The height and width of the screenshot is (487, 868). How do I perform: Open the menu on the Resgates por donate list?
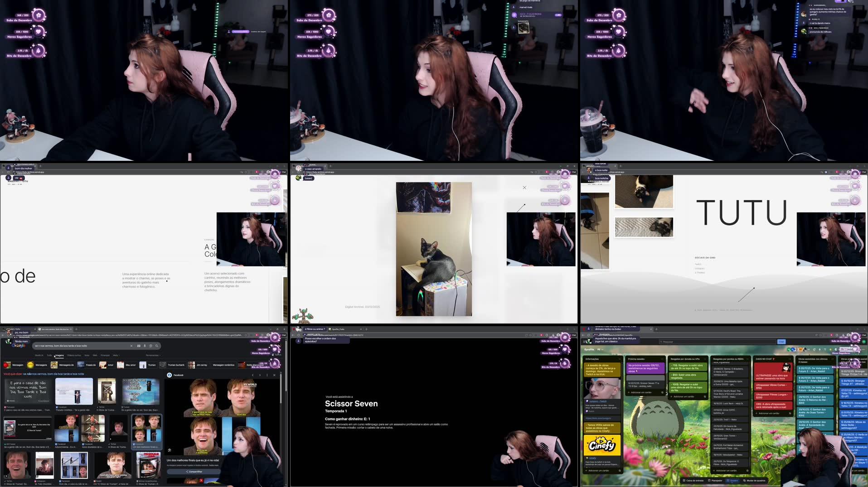704,359
